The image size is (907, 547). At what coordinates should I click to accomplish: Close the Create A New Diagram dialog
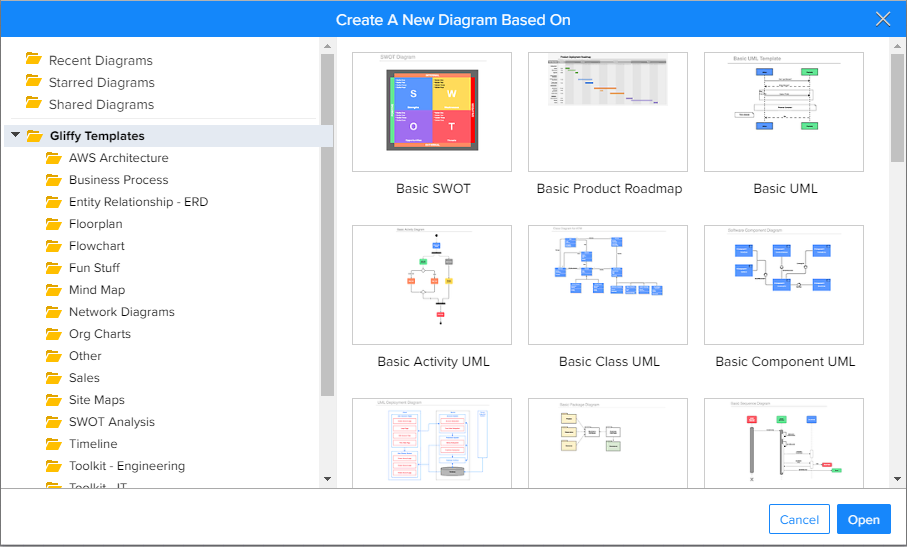pyautogui.click(x=883, y=19)
